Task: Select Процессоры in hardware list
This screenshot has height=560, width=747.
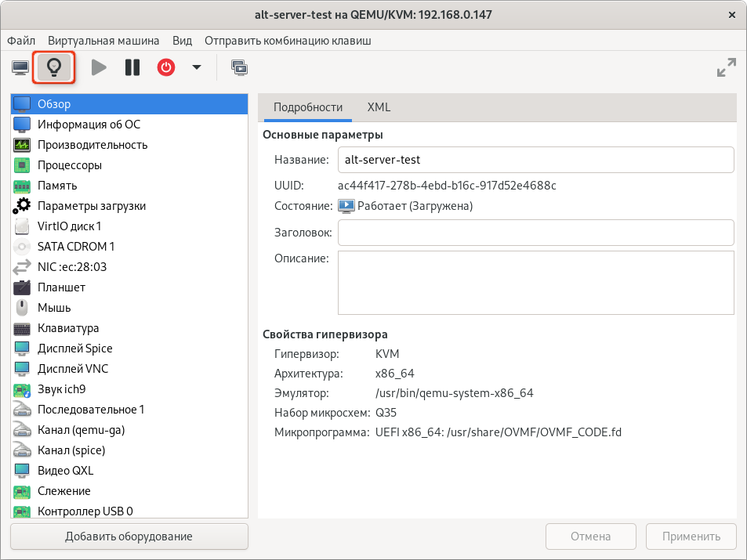Action: (x=70, y=165)
